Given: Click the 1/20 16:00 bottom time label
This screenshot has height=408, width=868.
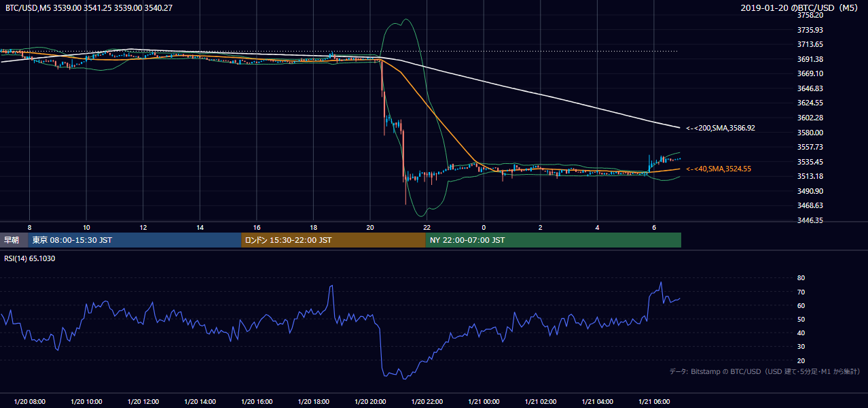Looking at the screenshot, I should (x=257, y=402).
